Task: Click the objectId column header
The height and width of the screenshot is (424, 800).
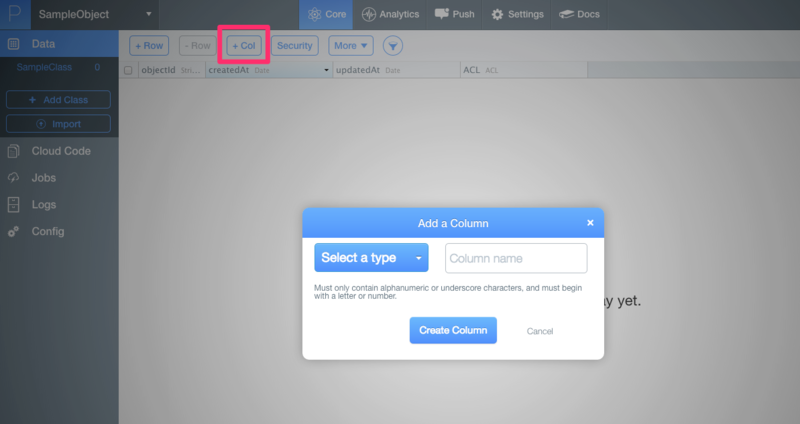Action: pos(171,70)
